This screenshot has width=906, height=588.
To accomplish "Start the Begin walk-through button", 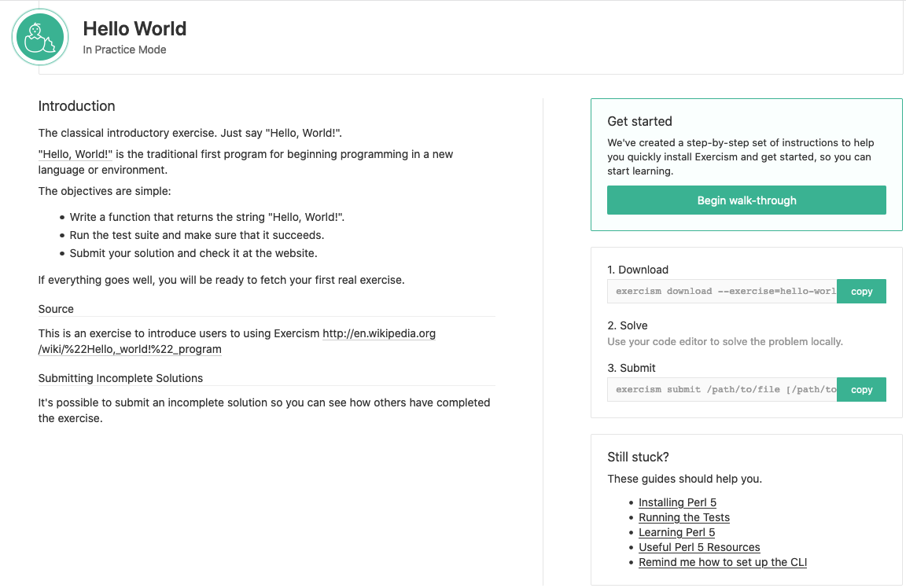I will [x=746, y=200].
